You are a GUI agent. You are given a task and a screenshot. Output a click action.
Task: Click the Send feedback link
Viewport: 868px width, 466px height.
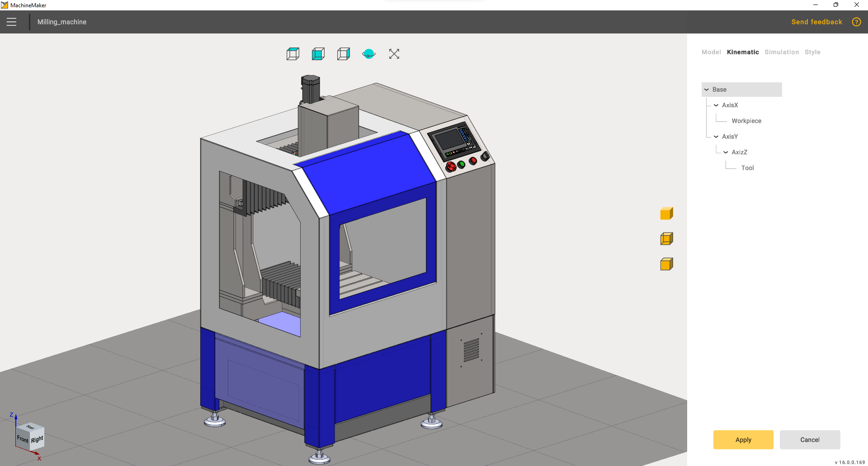click(x=816, y=22)
